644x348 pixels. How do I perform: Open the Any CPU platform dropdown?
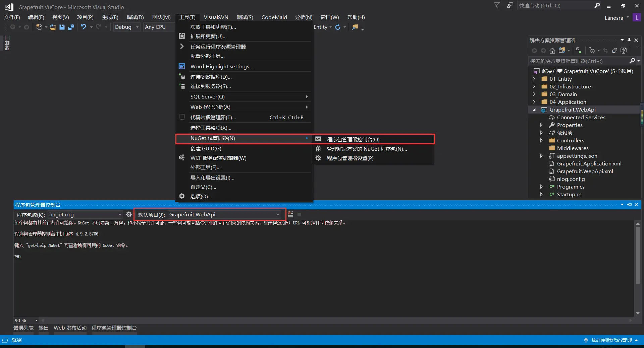click(159, 27)
